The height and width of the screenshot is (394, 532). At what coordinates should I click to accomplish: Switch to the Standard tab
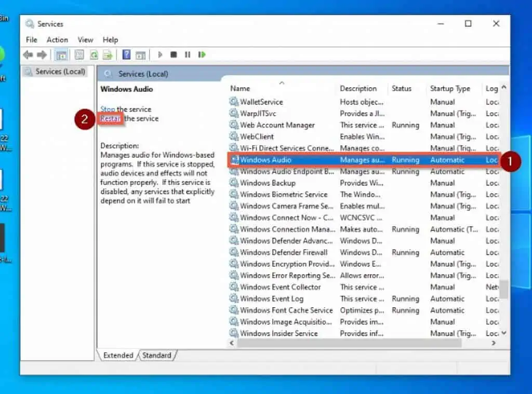[157, 355]
